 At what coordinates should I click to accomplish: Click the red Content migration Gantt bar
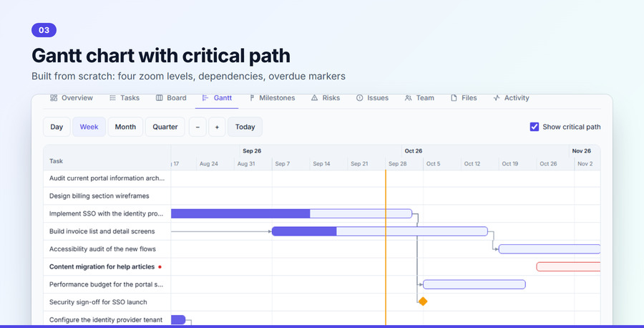(x=568, y=266)
